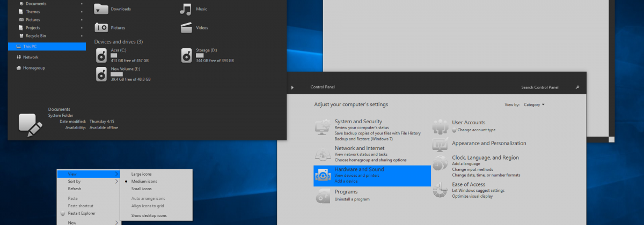This screenshot has height=225, width=644.
Task: Select the Acer (C:) drive icon
Action: point(101,55)
